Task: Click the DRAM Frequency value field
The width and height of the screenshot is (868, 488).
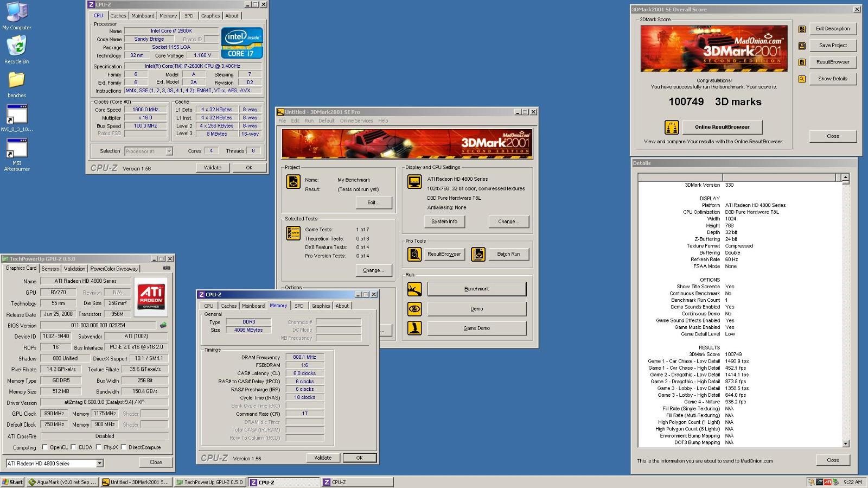Action: pyautogui.click(x=304, y=357)
